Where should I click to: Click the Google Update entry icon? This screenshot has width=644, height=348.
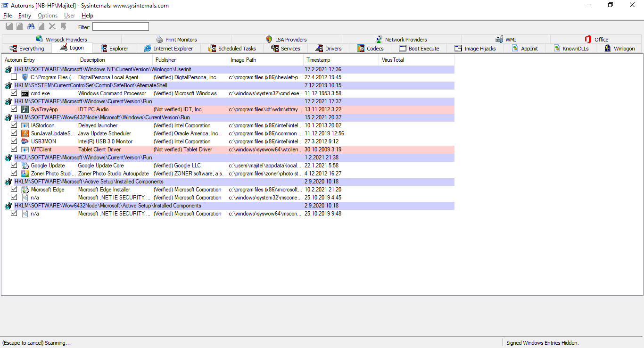coord(25,166)
